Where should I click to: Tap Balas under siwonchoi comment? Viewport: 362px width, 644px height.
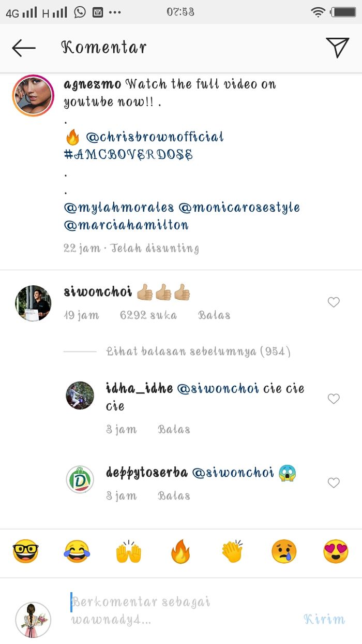214,315
